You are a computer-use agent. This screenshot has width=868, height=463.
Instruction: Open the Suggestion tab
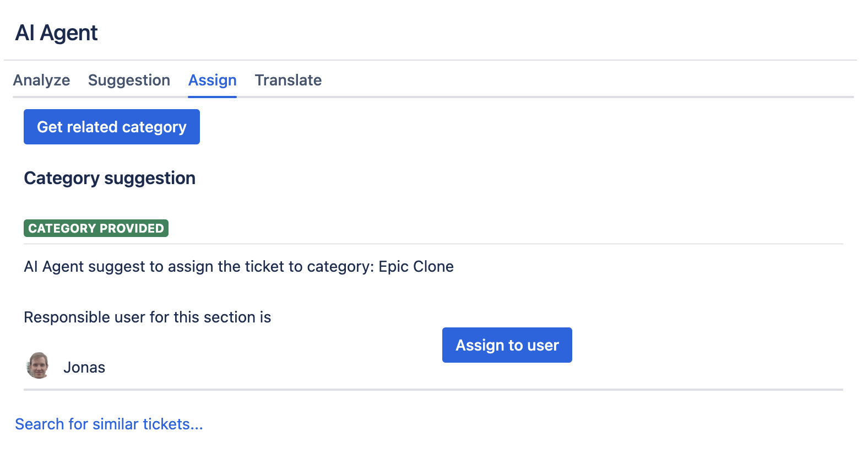pyautogui.click(x=129, y=80)
